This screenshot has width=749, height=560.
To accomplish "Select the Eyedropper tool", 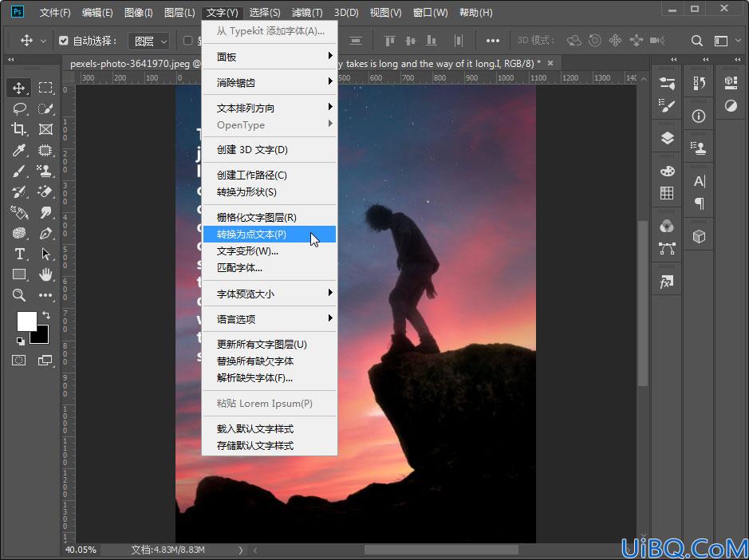I will [x=18, y=151].
